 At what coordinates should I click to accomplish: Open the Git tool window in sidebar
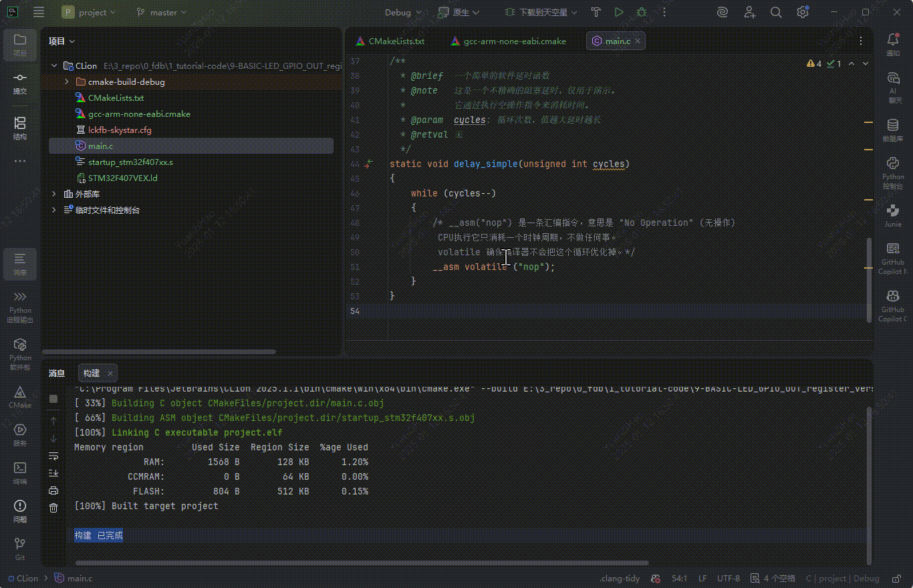20,548
